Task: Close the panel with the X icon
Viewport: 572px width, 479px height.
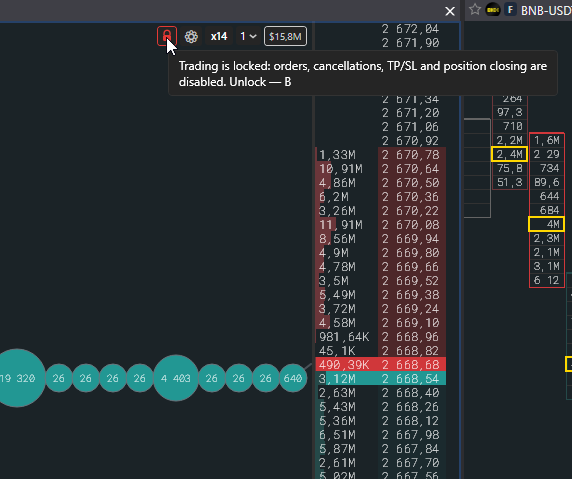Action: tap(450, 11)
